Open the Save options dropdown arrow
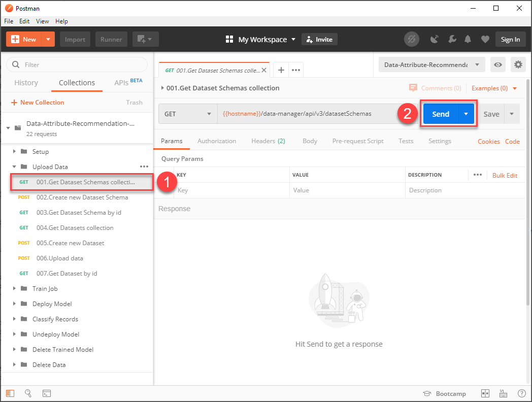The height and width of the screenshot is (402, 532). coord(512,114)
